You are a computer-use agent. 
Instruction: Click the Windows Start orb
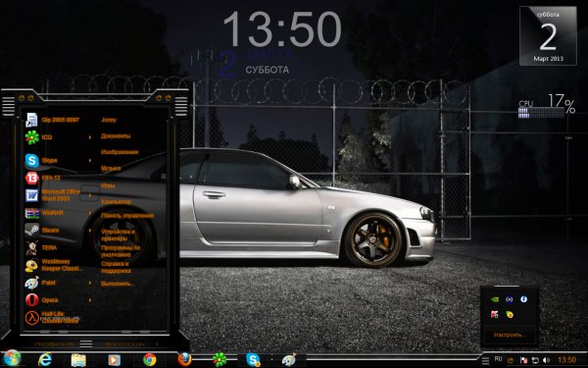pos(13,358)
